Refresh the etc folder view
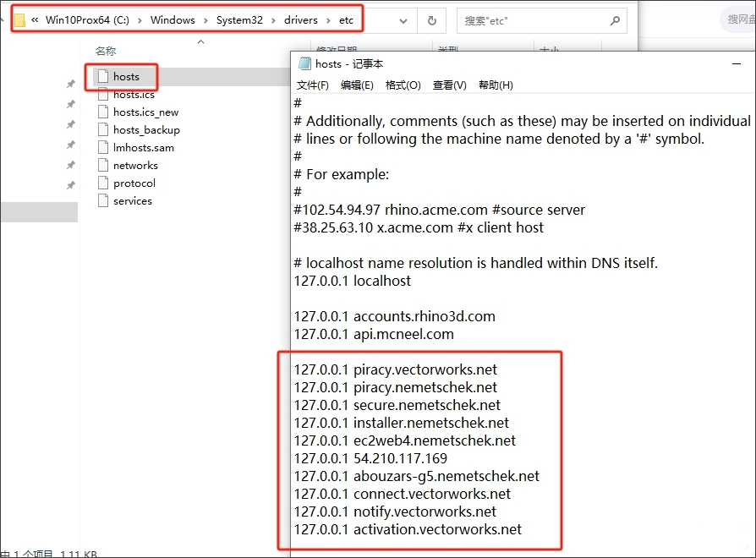756x558 pixels. click(432, 21)
